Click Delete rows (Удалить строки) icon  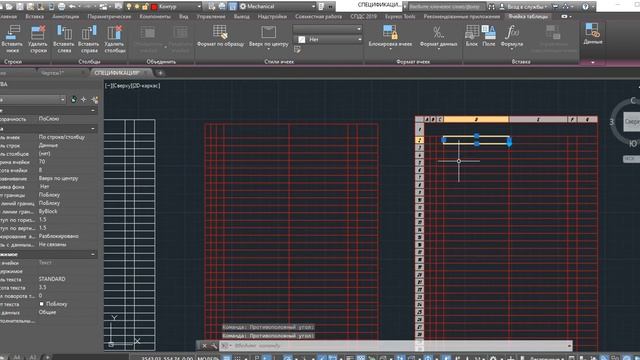38,32
